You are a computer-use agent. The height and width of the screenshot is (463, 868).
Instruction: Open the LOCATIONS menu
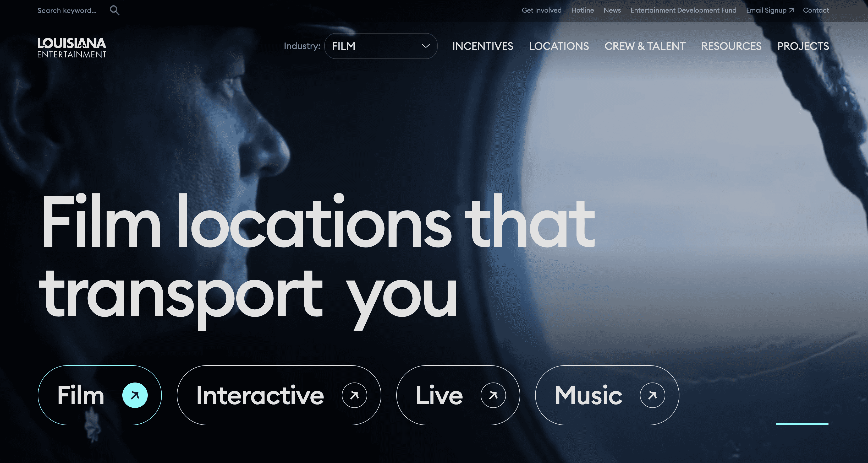[x=559, y=46]
